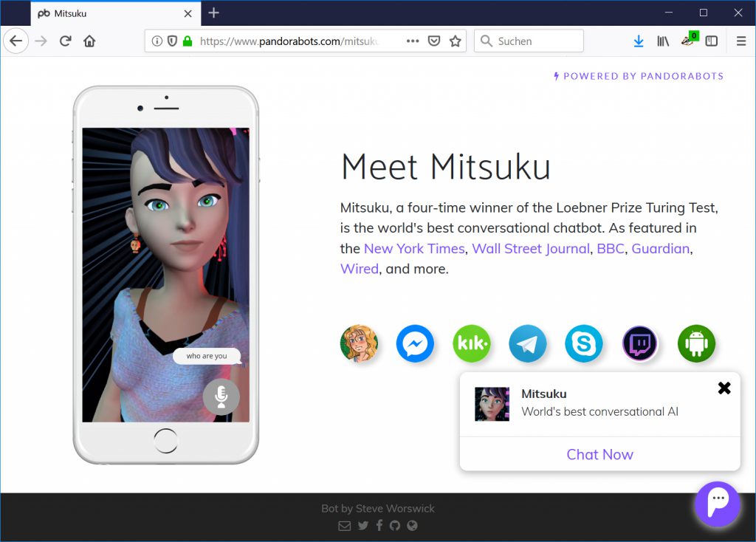Click the green Android app icon
The image size is (756, 542).
pyautogui.click(x=696, y=343)
